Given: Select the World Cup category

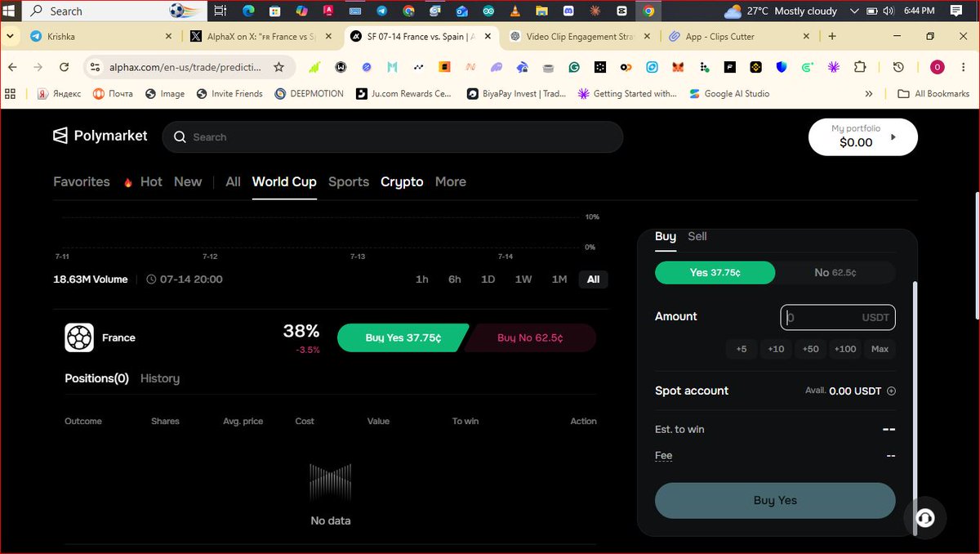Looking at the screenshot, I should pyautogui.click(x=284, y=182).
